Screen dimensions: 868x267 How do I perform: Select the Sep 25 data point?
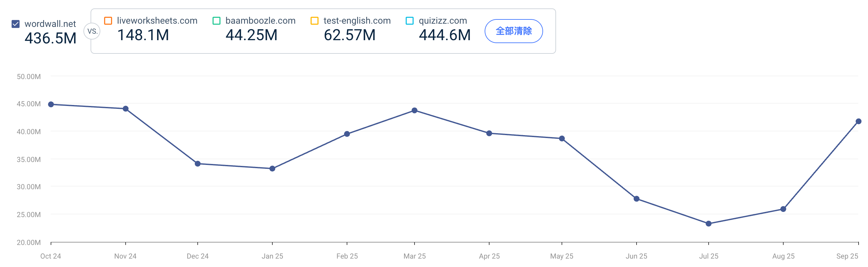click(x=859, y=122)
